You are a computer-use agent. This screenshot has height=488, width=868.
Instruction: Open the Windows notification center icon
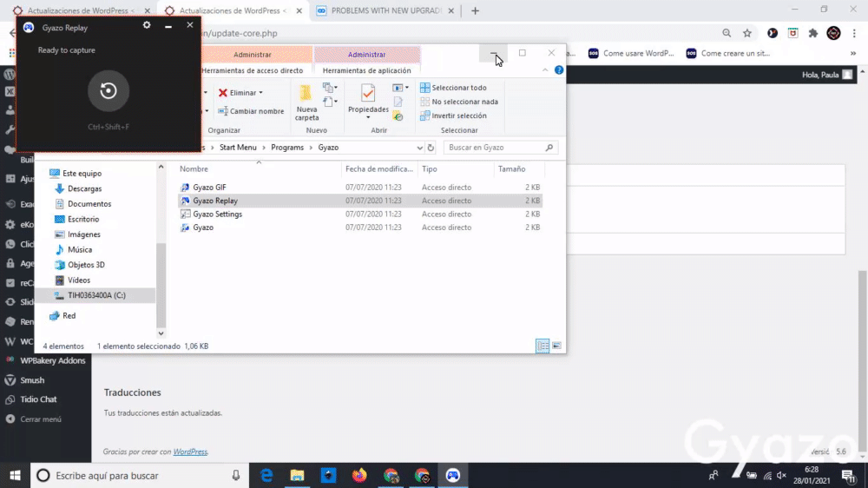pos(848,475)
